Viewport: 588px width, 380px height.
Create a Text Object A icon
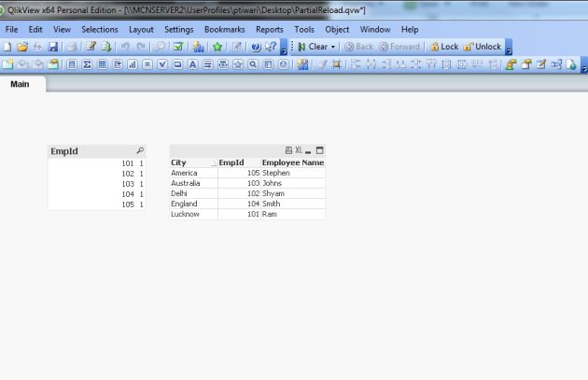tap(193, 64)
